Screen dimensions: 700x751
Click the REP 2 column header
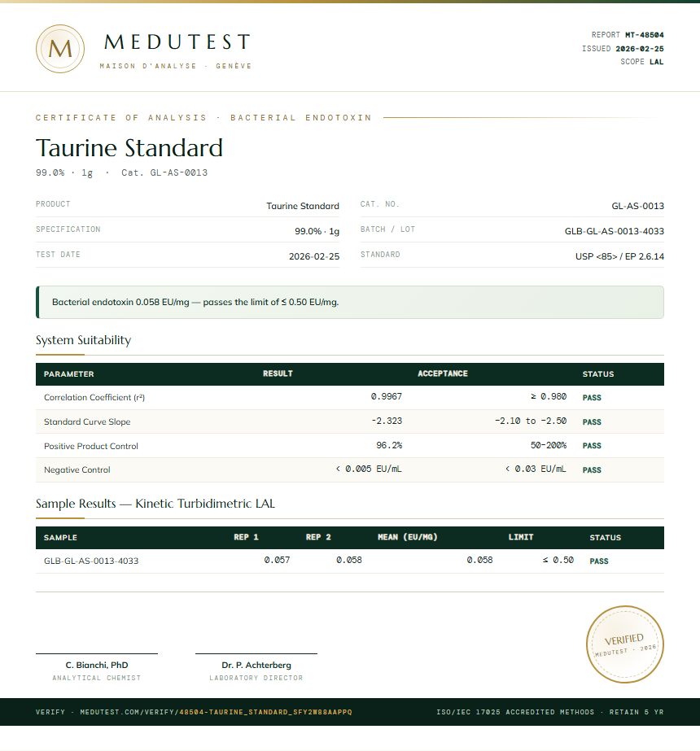coord(318,537)
